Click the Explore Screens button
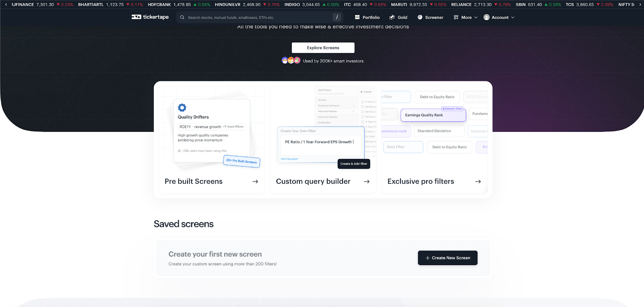644x307 pixels. point(323,48)
